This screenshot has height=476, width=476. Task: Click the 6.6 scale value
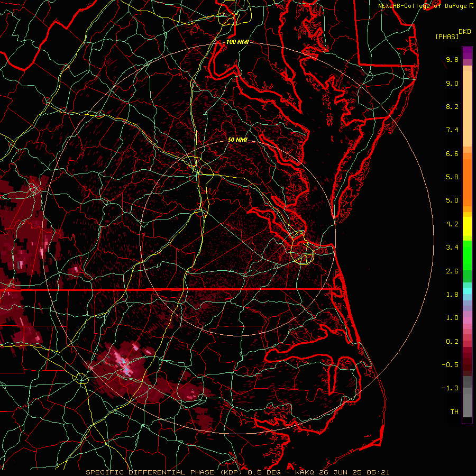click(x=452, y=153)
